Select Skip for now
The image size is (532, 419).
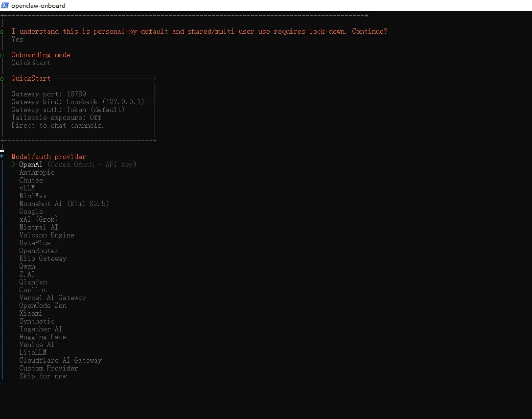point(43,376)
